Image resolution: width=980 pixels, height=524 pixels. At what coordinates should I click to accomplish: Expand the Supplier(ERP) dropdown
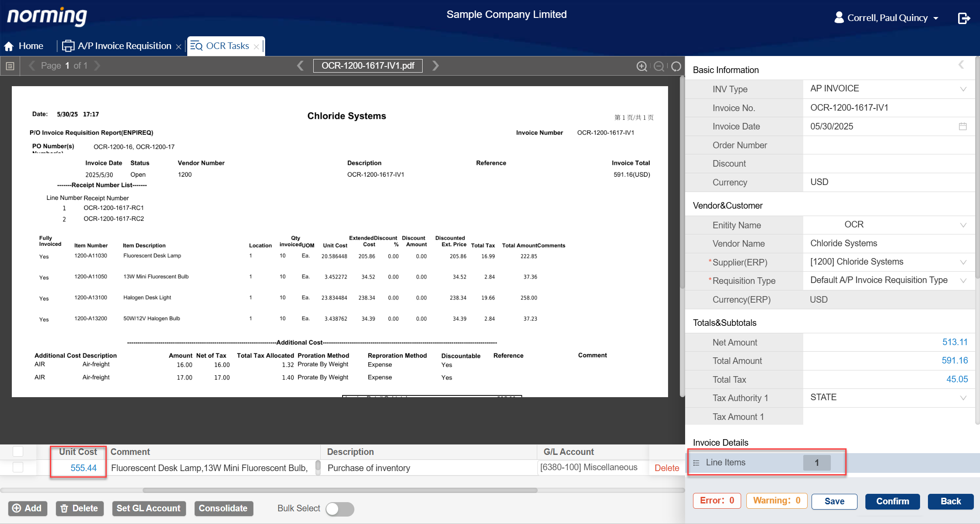(963, 262)
